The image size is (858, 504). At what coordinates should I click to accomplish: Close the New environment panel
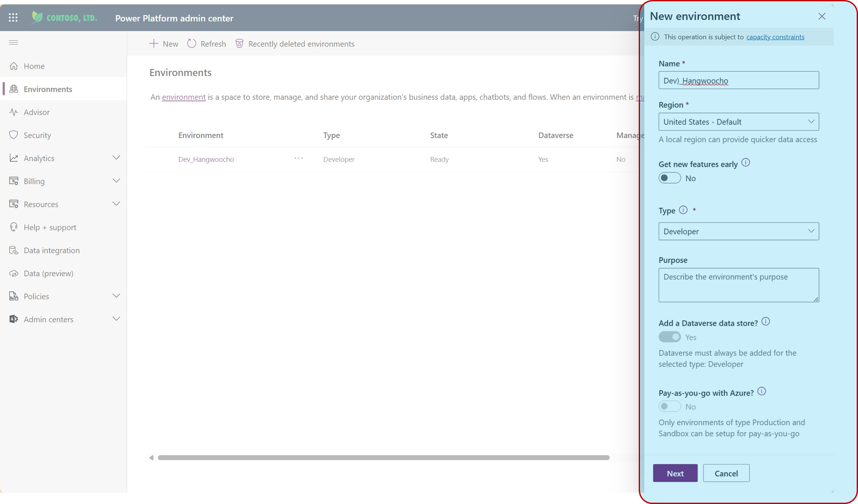822,16
